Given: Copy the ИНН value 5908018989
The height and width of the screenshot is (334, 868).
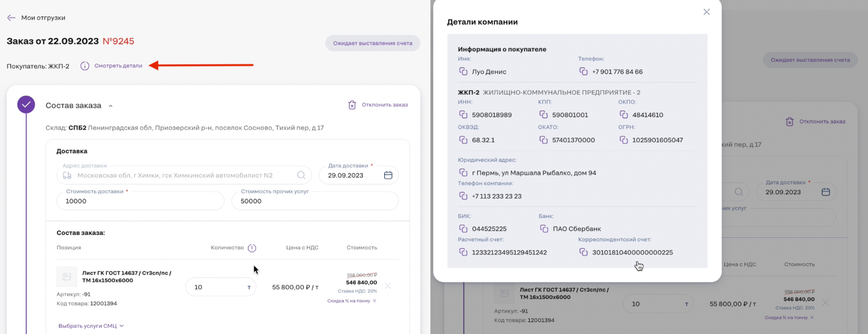Looking at the screenshot, I should pos(463,115).
